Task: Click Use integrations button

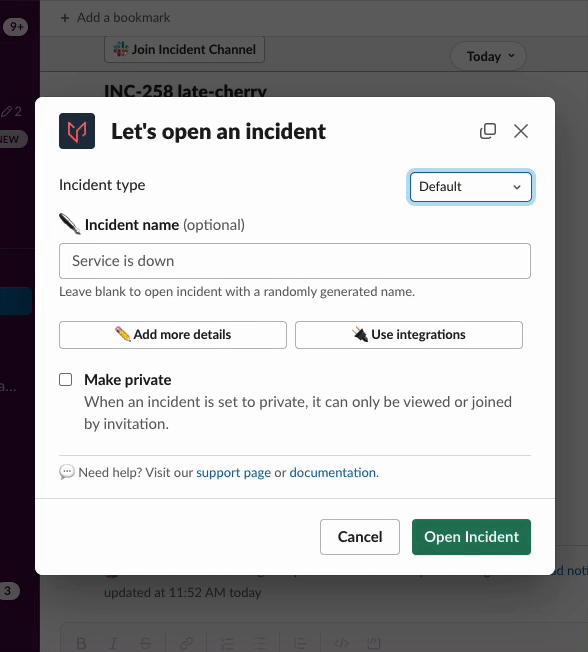Action: pyautogui.click(x=409, y=335)
